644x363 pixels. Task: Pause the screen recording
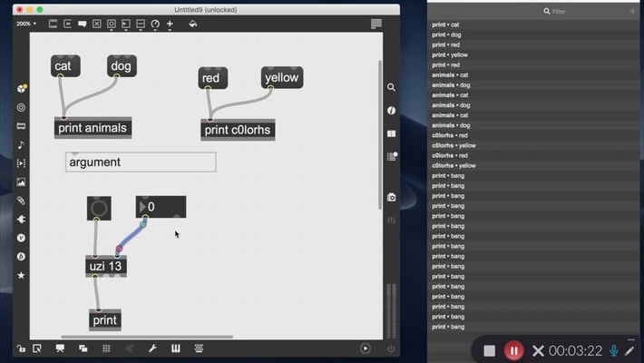(513, 350)
